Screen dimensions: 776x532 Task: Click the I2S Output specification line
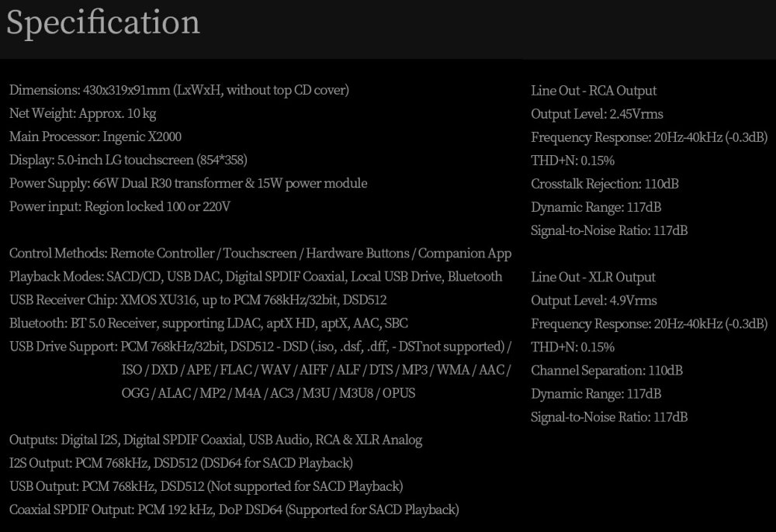[x=181, y=463]
